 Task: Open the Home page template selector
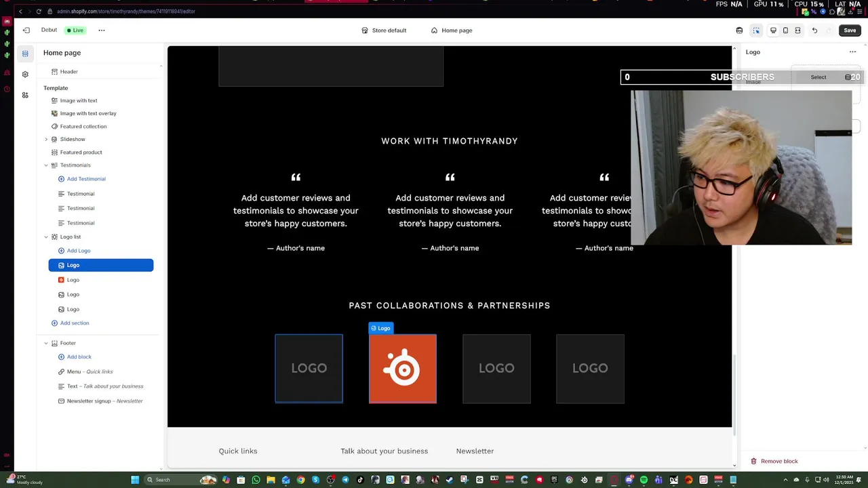coord(452,30)
